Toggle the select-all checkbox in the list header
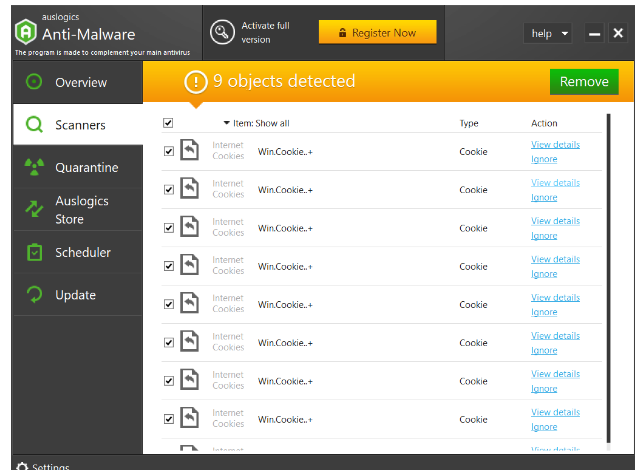The image size is (636, 472). click(168, 123)
